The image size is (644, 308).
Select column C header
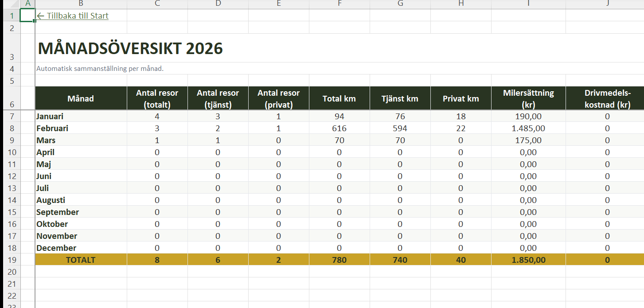click(157, 4)
